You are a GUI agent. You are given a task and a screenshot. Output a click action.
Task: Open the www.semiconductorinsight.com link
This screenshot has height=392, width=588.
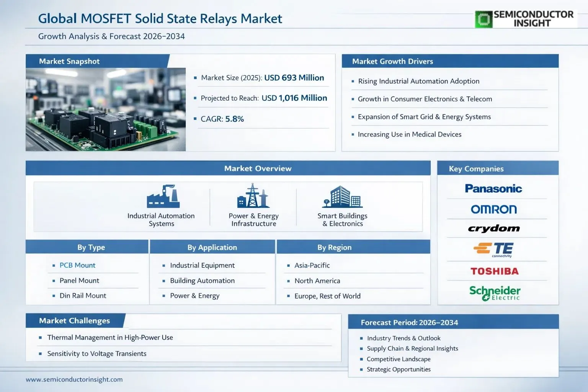pos(74,379)
